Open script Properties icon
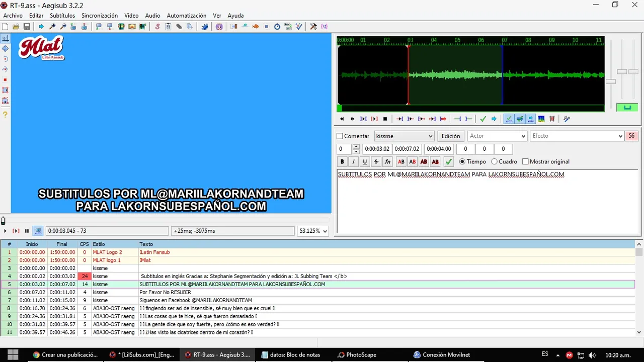644x362 pixels. (169, 27)
